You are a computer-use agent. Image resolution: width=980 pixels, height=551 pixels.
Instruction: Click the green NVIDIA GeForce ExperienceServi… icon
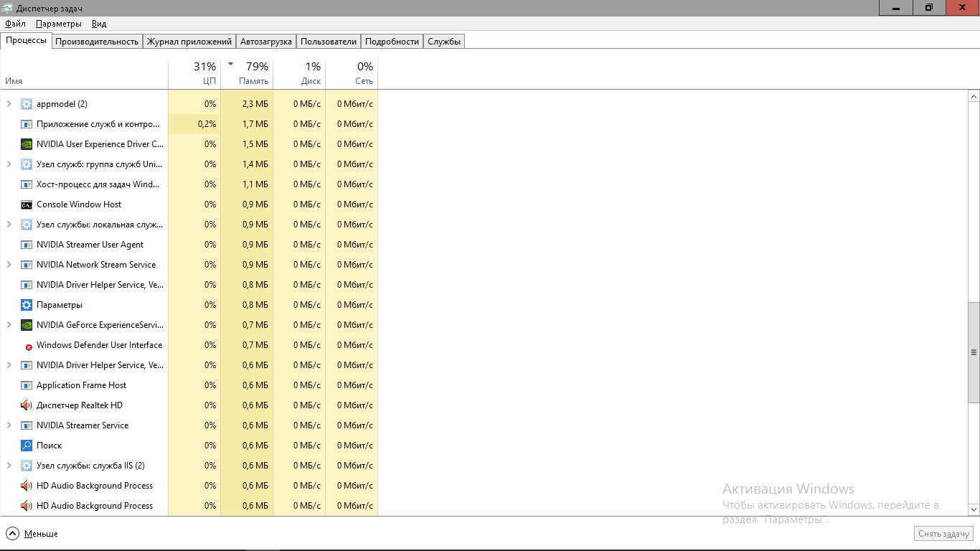(x=27, y=325)
